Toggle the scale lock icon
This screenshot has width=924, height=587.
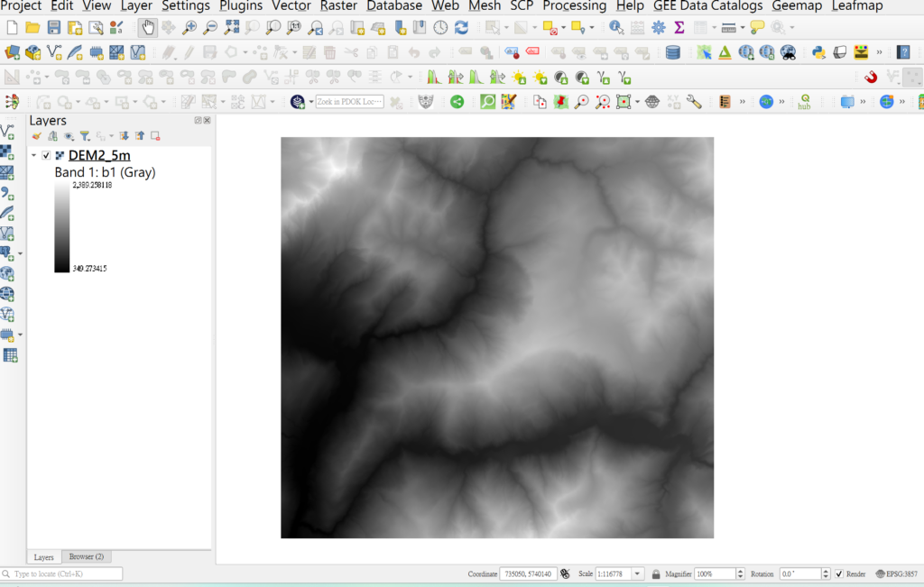click(656, 573)
